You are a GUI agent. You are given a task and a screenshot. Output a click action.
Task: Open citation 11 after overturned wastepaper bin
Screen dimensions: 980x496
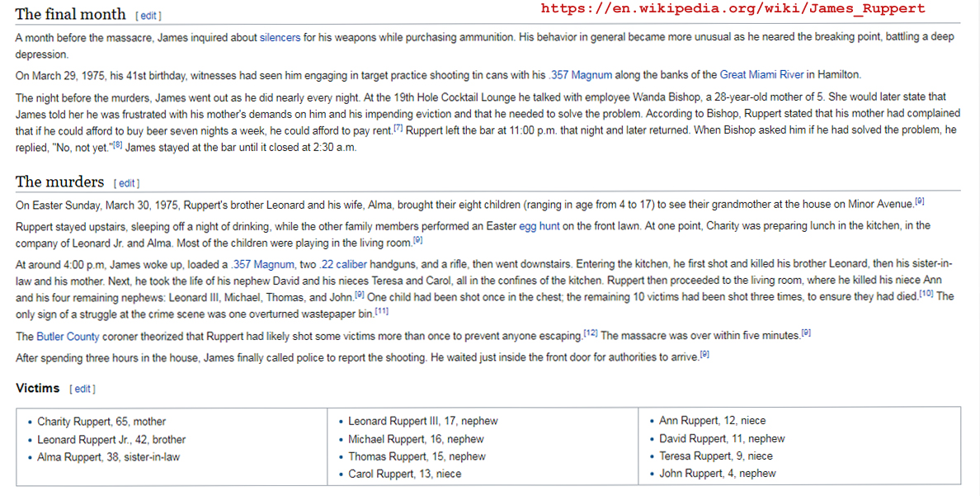click(381, 311)
